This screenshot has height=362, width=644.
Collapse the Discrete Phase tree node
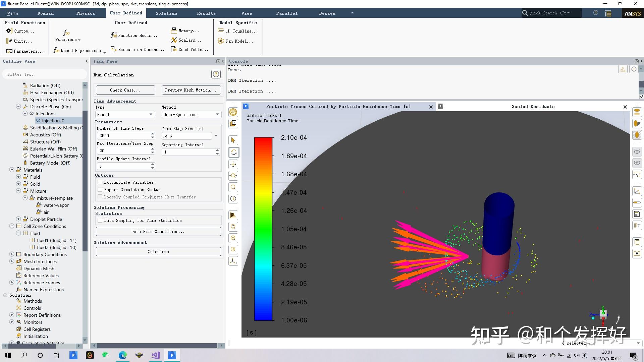click(18, 107)
